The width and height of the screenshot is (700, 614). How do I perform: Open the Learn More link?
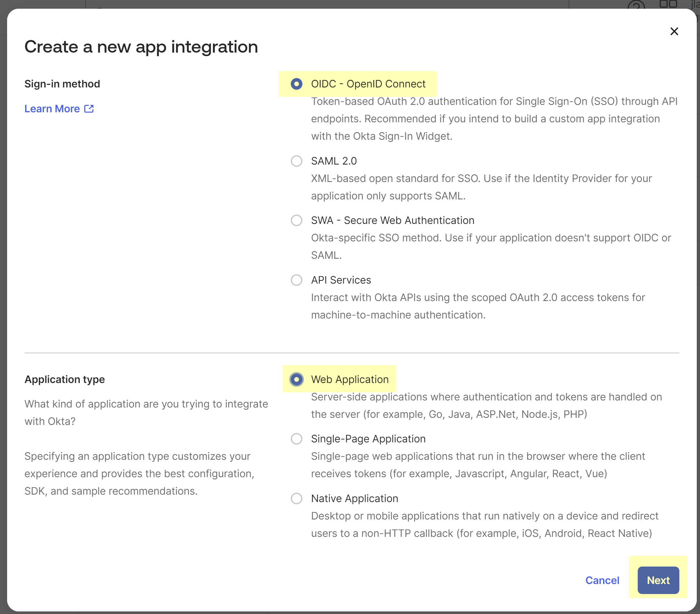click(x=52, y=109)
